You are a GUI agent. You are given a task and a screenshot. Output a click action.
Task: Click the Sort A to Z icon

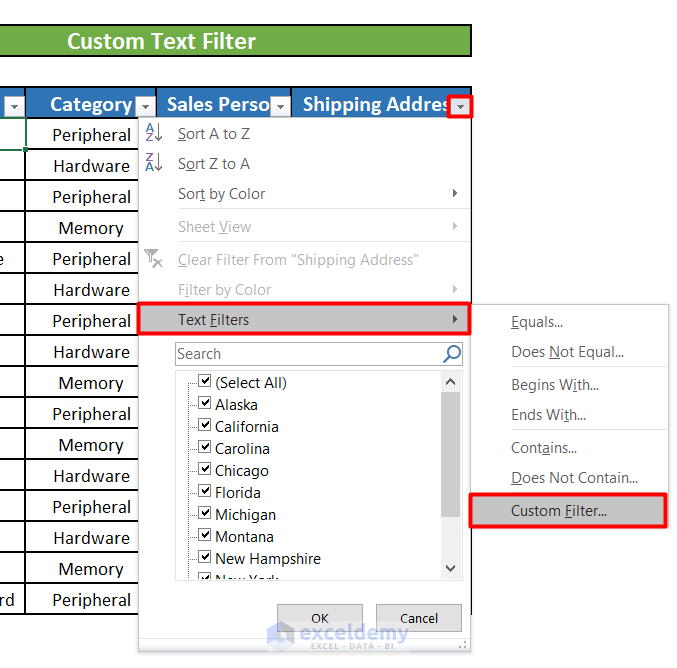(x=154, y=133)
